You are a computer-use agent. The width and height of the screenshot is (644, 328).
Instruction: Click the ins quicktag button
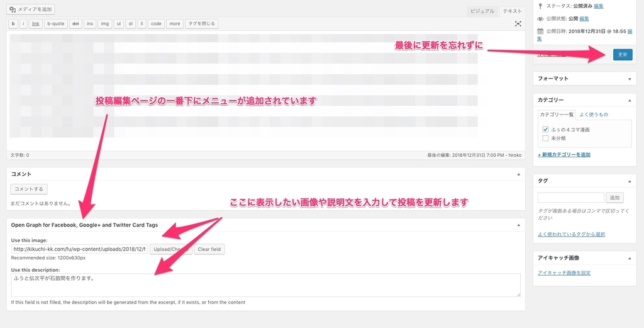click(x=90, y=24)
